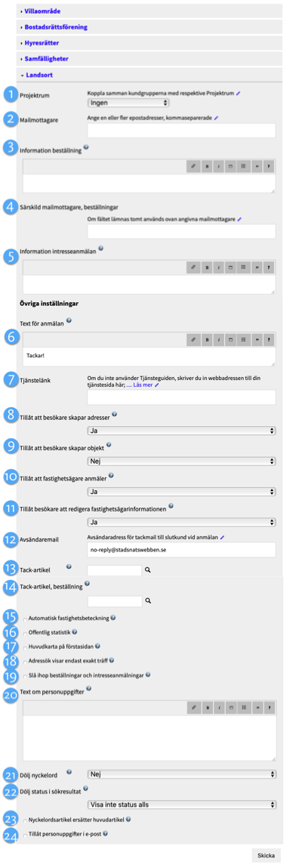Open the Projektrum dropdown showing Ingen
The width and height of the screenshot is (287, 868).
(128, 103)
